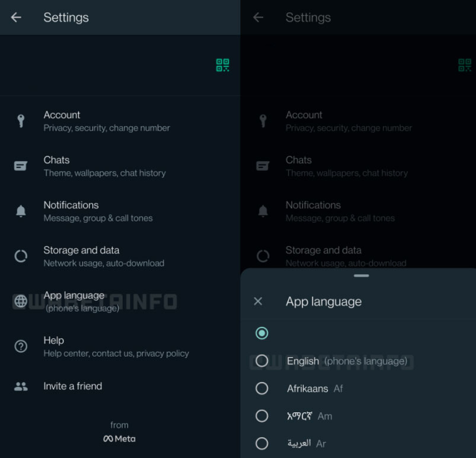The height and width of the screenshot is (458, 476).
Task: Click 'Message, group & call tones' subtitle in left panel
Action: tap(98, 218)
